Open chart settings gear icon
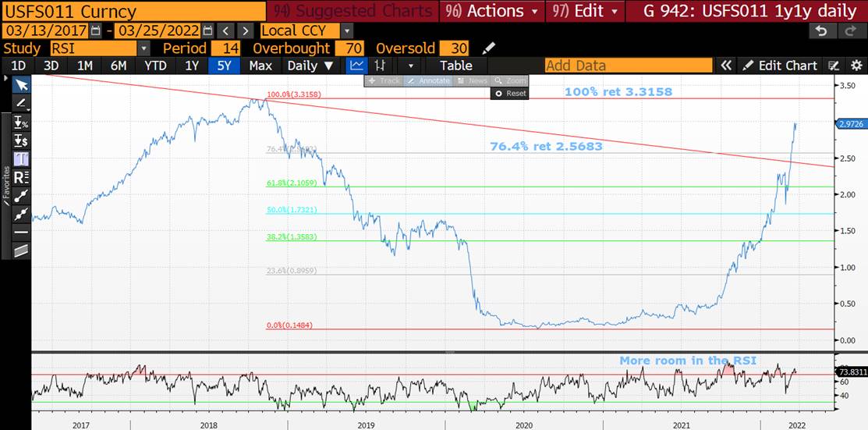 (856, 66)
